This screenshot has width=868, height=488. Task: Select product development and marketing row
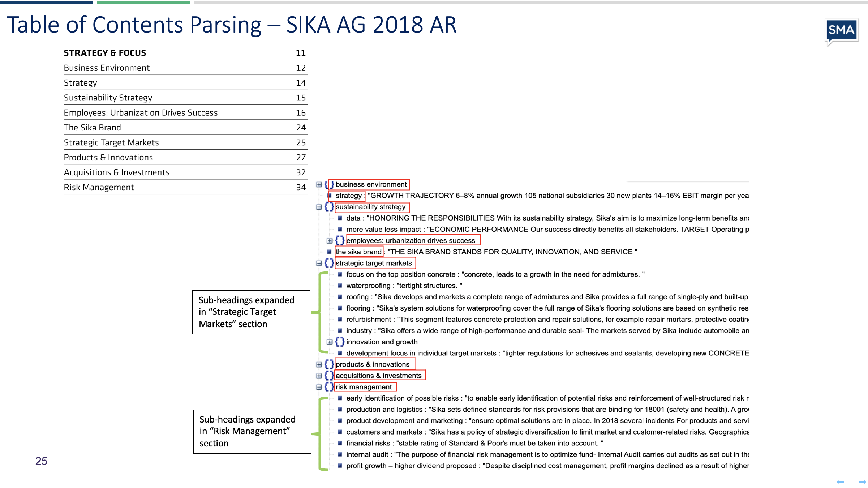tap(547, 420)
